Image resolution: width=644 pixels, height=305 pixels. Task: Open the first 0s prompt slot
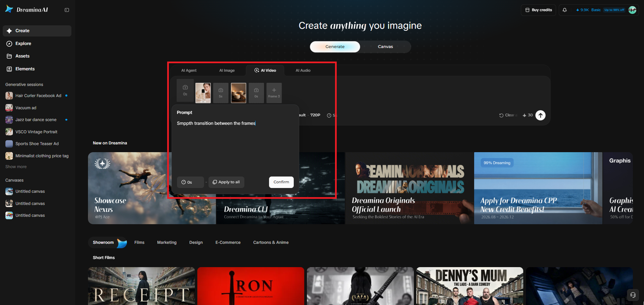tap(185, 90)
